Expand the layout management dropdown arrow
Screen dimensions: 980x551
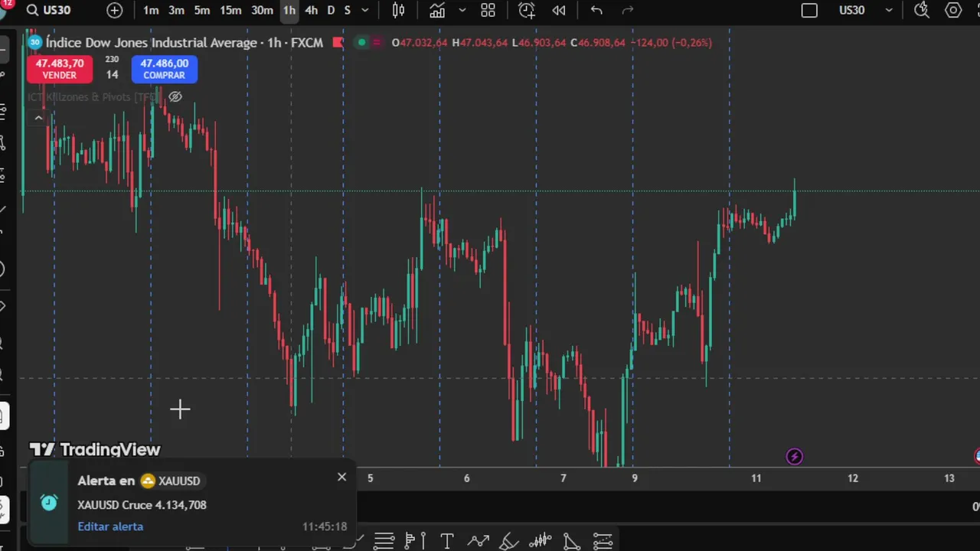(x=889, y=10)
